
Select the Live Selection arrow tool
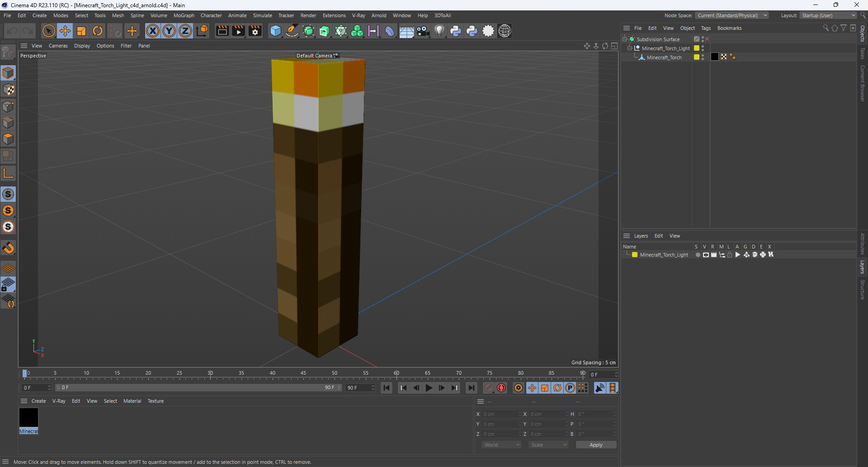pos(48,31)
